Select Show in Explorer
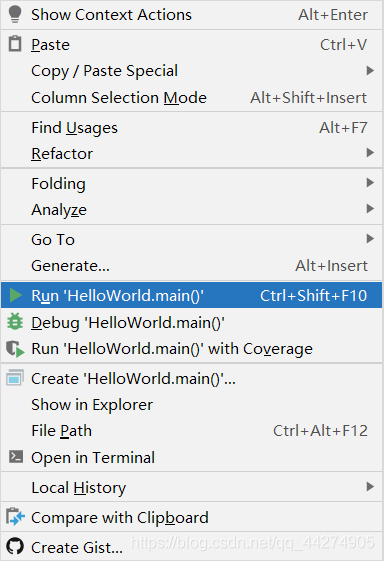The height and width of the screenshot is (561, 384). pyautogui.click(x=192, y=405)
